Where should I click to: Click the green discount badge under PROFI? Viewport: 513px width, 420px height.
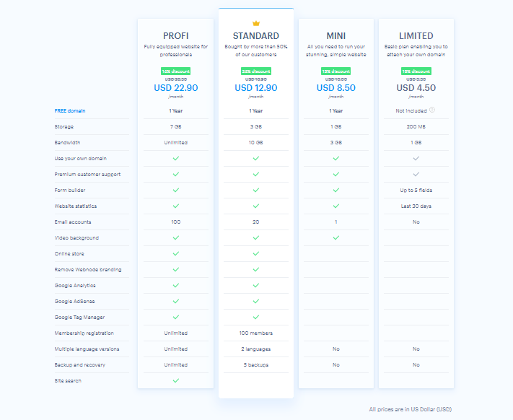175,71
